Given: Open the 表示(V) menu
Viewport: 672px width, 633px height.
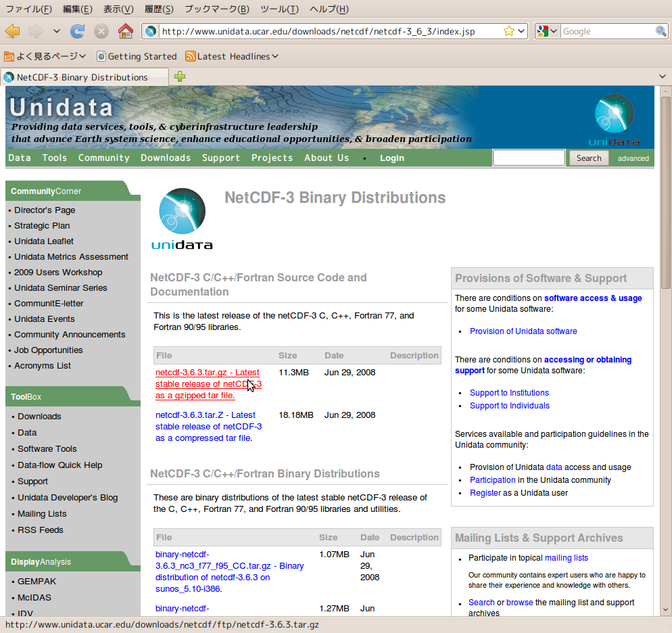Looking at the screenshot, I should tap(118, 9).
